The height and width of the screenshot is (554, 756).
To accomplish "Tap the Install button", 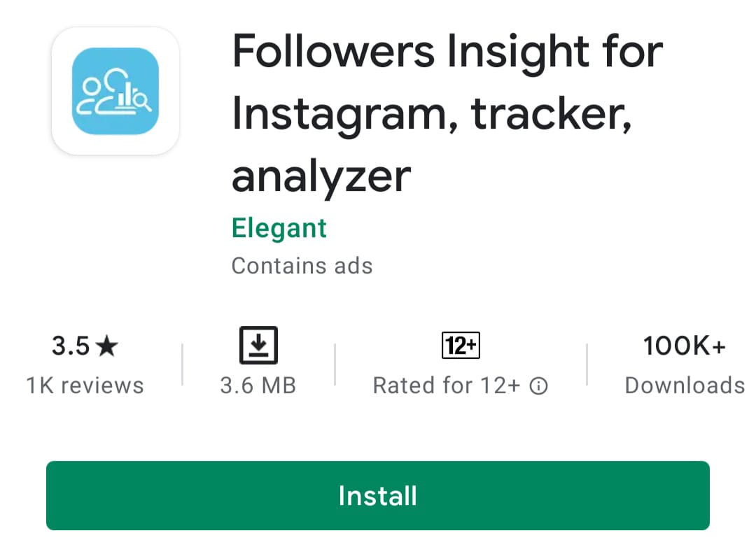I will coord(378,495).
